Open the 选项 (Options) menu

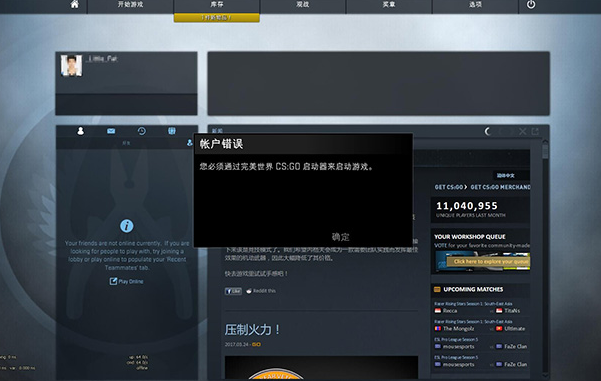pos(475,5)
